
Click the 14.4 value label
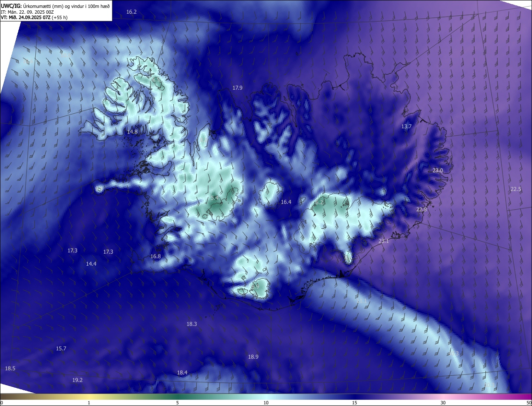pyautogui.click(x=91, y=264)
